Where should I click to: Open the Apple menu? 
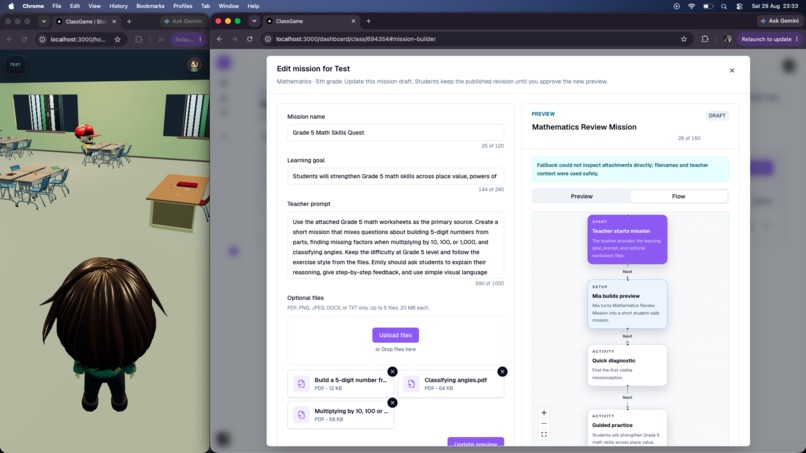click(11, 6)
